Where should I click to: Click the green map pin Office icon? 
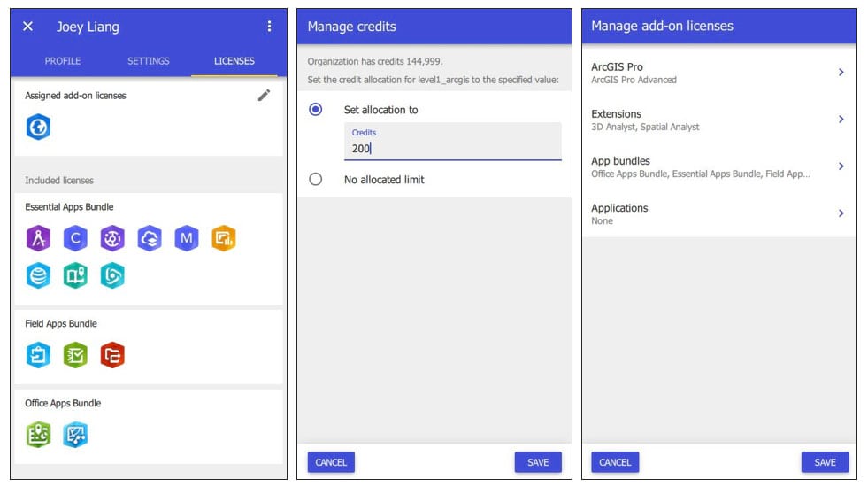tap(38, 435)
